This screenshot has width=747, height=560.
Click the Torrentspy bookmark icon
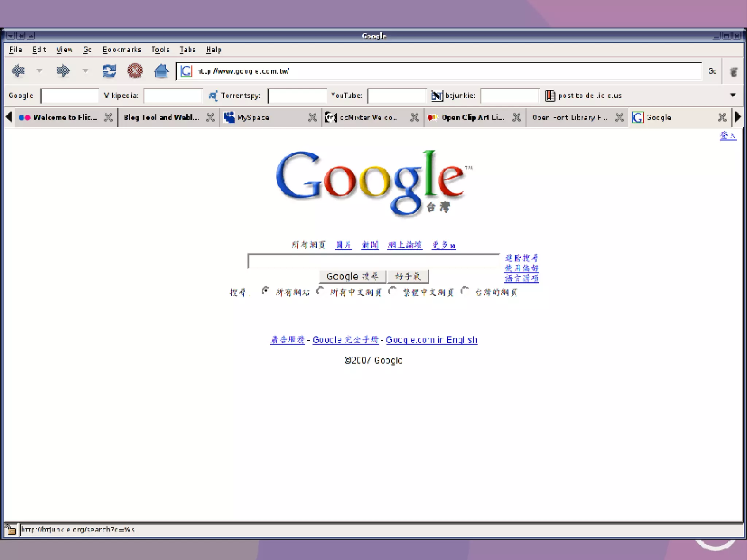click(x=213, y=96)
